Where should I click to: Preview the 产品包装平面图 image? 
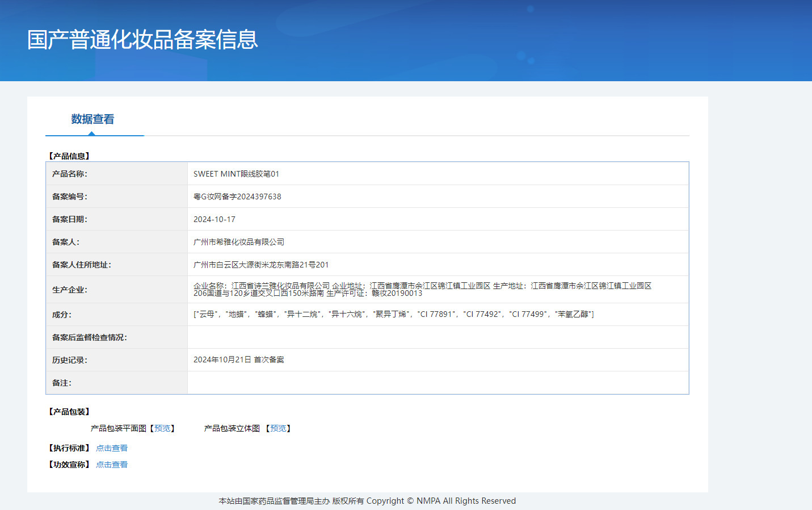point(162,428)
